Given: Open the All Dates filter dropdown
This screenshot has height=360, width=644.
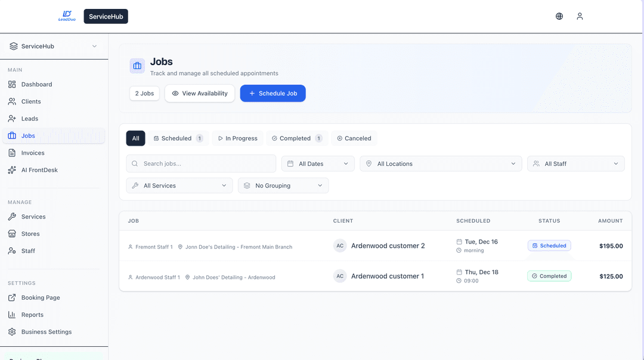Looking at the screenshot, I should coord(317,163).
